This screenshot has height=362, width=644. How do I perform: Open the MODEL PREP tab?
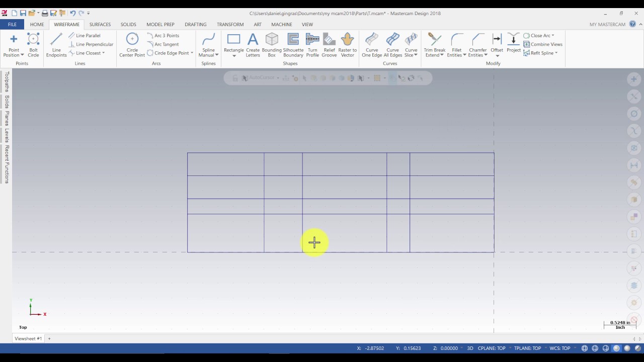point(160,24)
